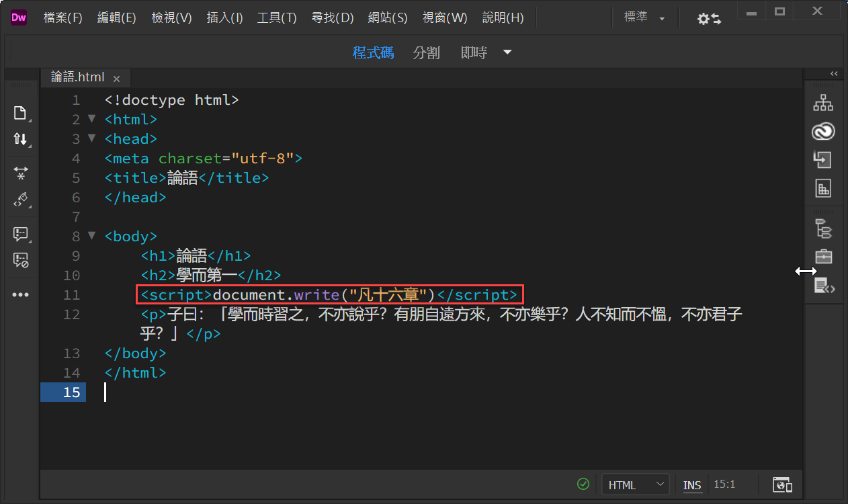Select the 論語.html document tab
The width and height of the screenshot is (848, 504).
point(78,77)
